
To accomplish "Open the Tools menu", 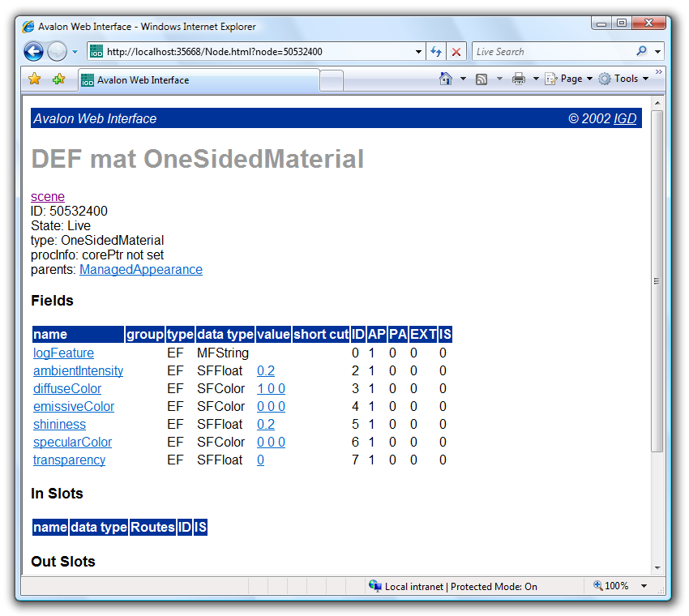I will pos(623,79).
